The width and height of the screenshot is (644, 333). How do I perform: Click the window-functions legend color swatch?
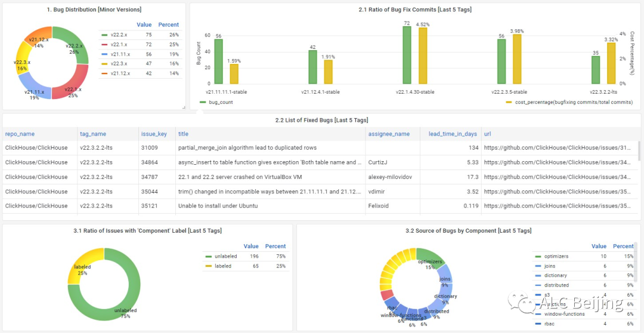(538, 314)
